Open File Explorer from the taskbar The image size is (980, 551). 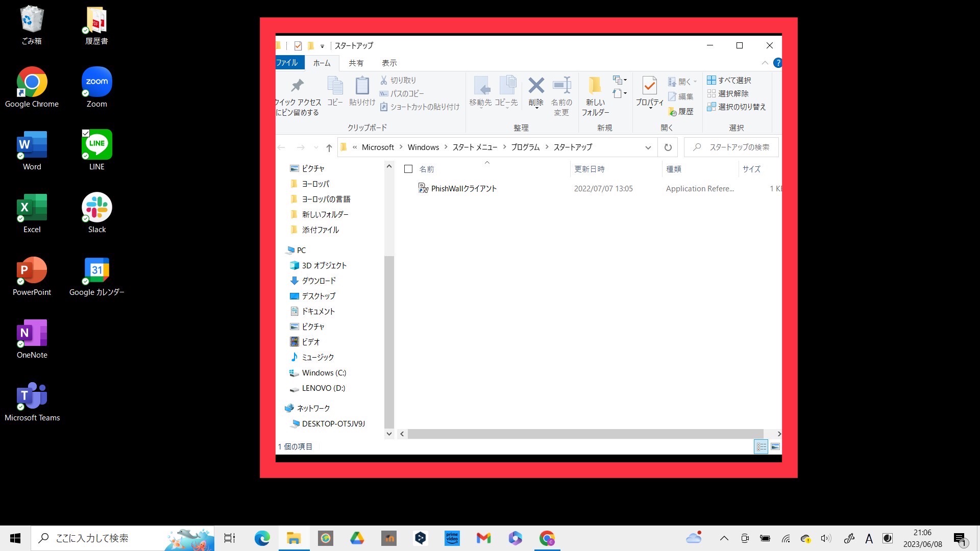click(293, 538)
